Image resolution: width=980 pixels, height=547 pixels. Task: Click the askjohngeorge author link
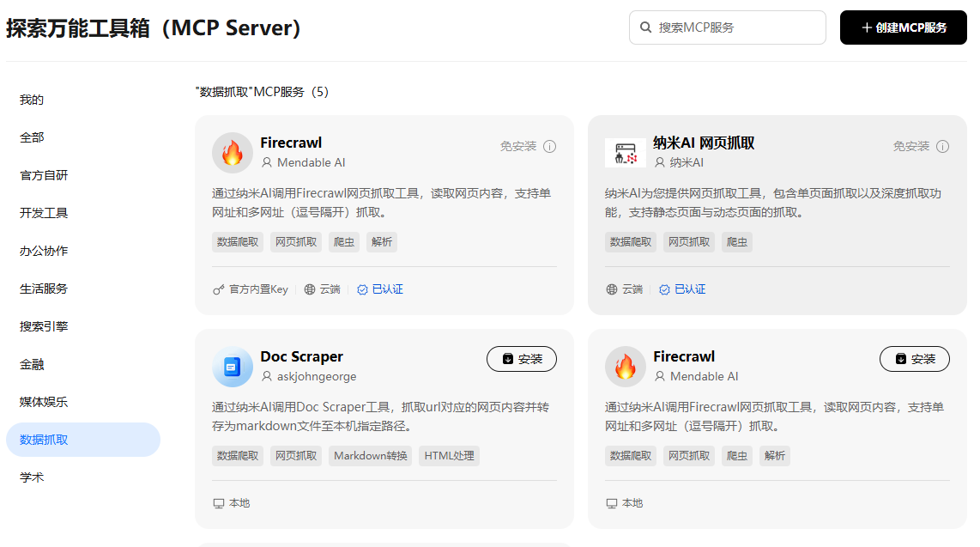317,376
